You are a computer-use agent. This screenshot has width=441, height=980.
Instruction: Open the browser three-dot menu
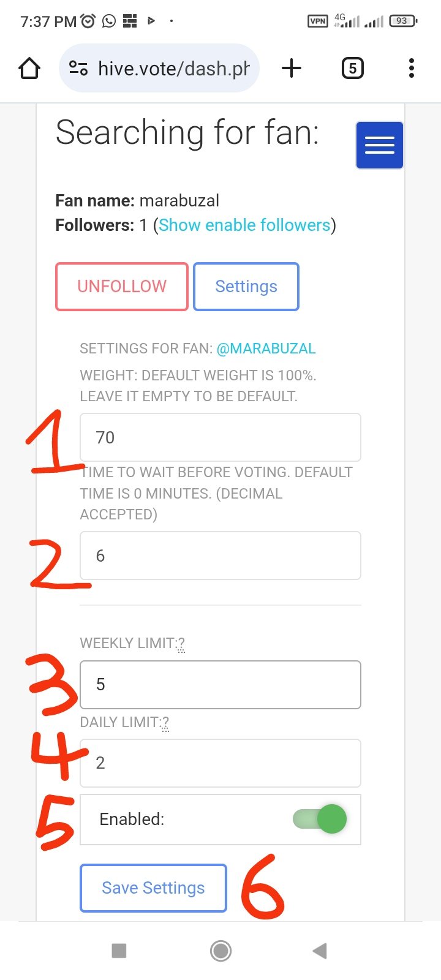pyautogui.click(x=412, y=68)
